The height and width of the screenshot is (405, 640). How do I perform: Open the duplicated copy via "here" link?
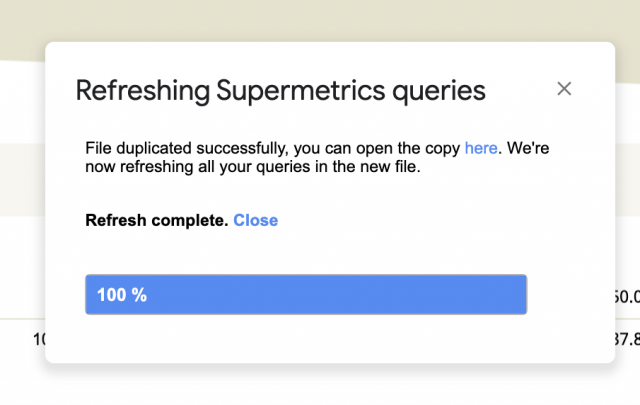coord(480,148)
